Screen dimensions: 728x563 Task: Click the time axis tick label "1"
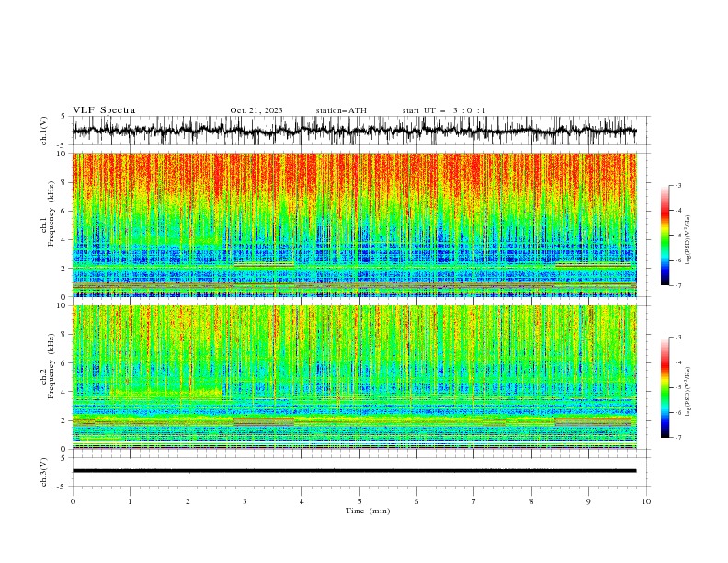pyautogui.click(x=130, y=501)
